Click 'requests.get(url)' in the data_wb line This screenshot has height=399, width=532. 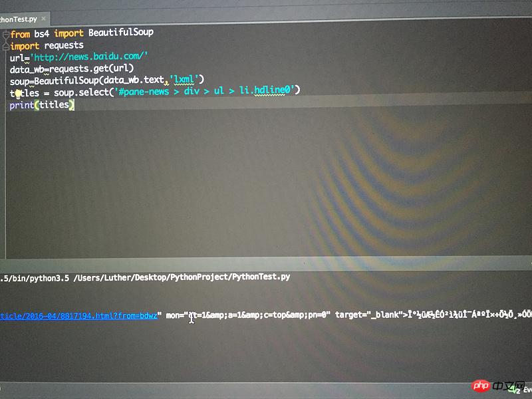pos(92,68)
